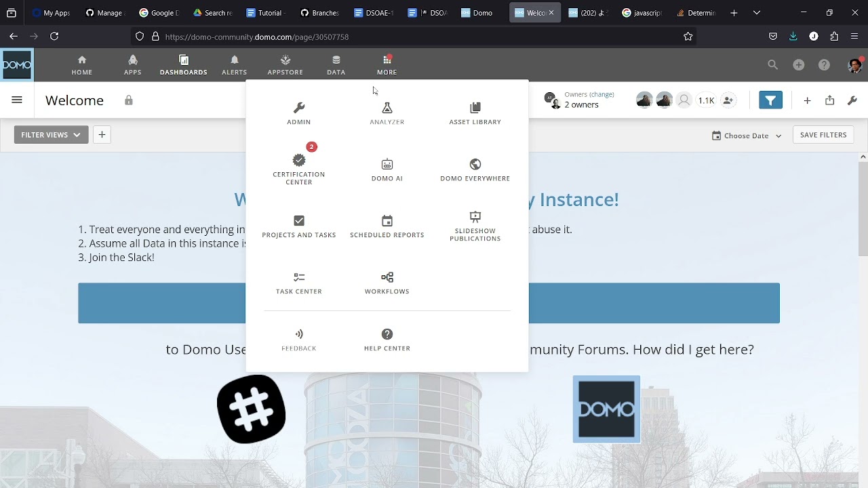Viewport: 868px width, 488px height.
Task: Click the Save Filters button
Action: 823,135
